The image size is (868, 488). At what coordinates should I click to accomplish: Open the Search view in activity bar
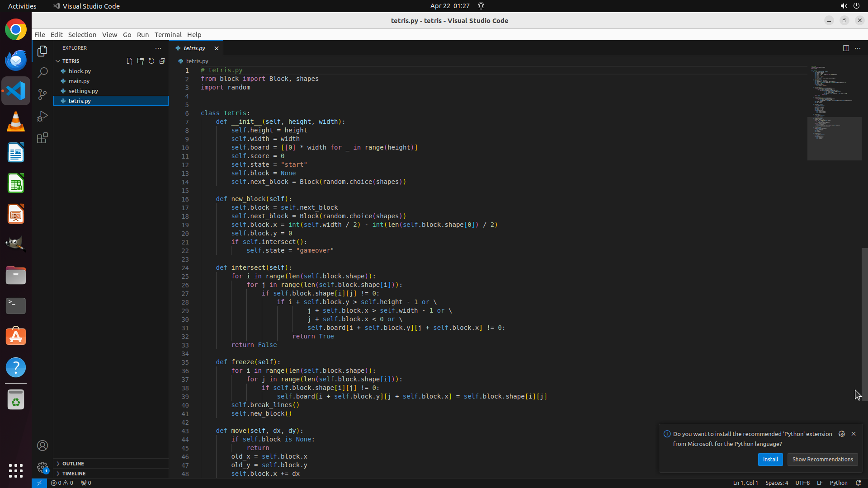tap(42, 72)
